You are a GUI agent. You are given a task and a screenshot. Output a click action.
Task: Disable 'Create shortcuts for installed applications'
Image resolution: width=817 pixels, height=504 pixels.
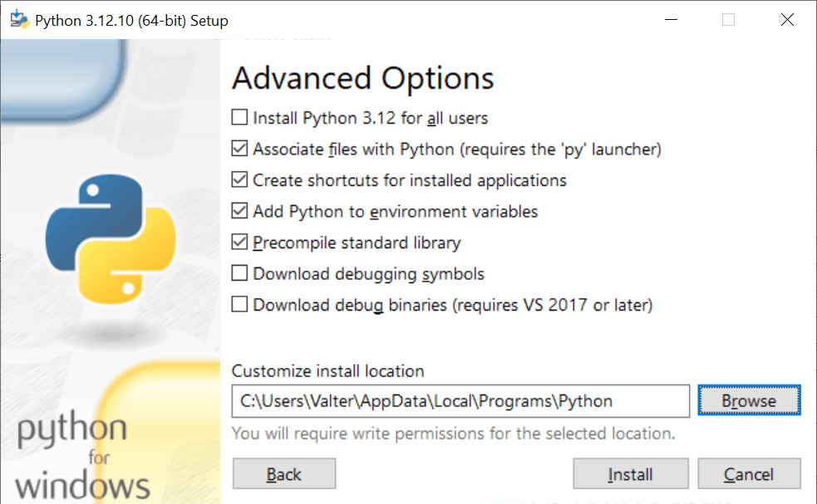[239, 180]
